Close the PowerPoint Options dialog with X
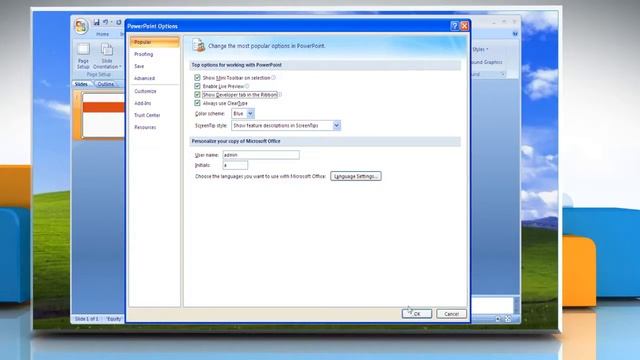 click(464, 26)
